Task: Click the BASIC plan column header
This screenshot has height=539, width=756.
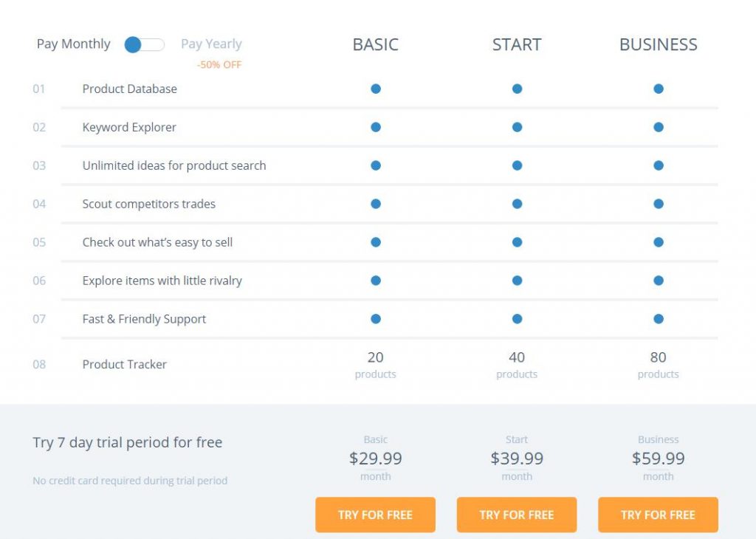Action: pos(375,44)
